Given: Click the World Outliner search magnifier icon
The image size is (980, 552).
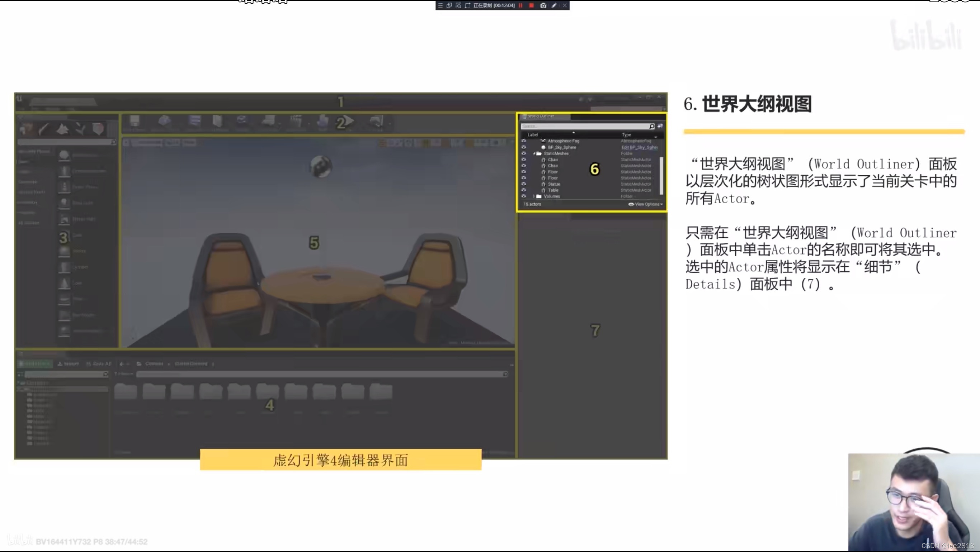Looking at the screenshot, I should pos(652,126).
